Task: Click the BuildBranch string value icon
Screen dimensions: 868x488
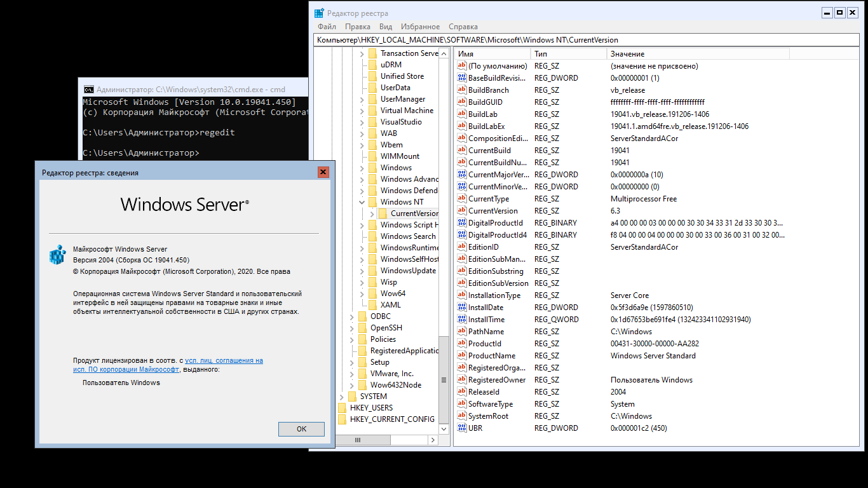Action: [462, 90]
